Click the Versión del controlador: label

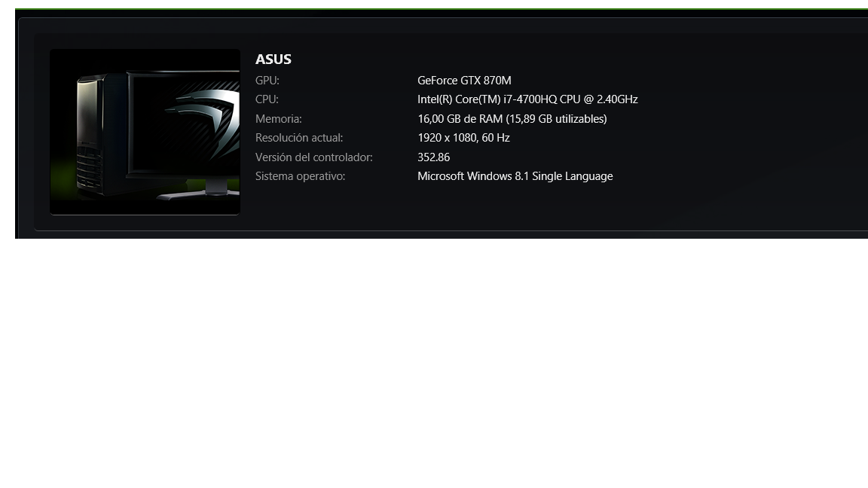click(314, 157)
